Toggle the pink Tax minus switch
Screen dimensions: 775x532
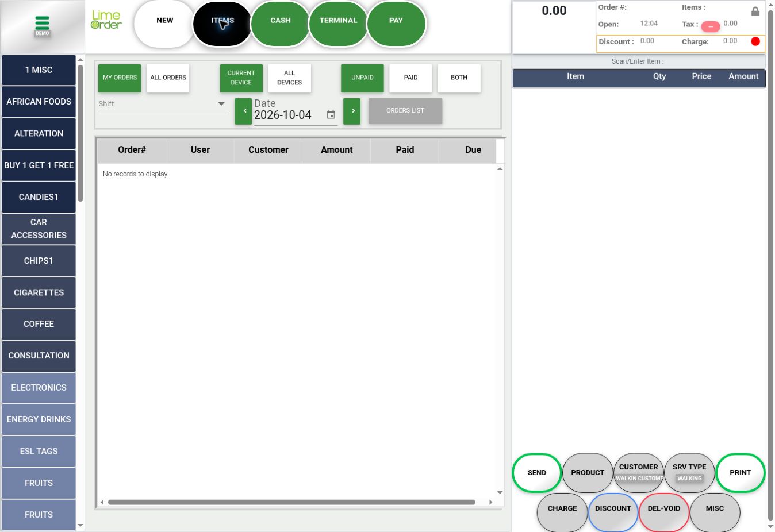click(x=711, y=26)
